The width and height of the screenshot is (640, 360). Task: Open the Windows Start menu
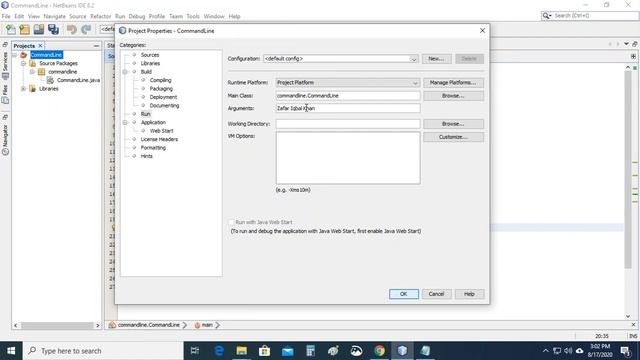tap(11, 351)
